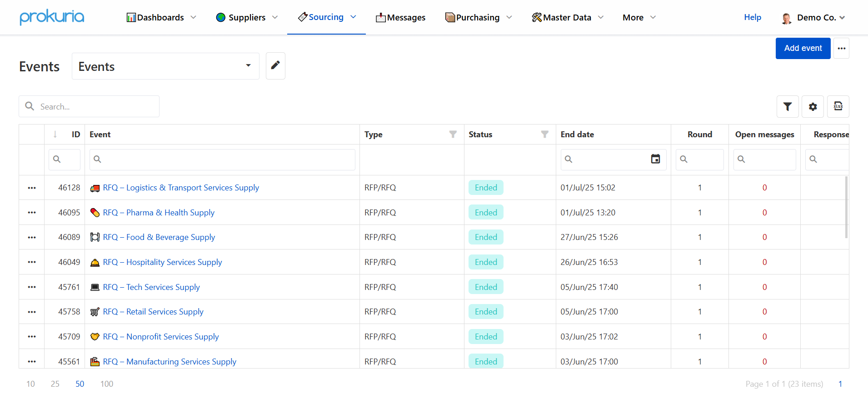Viewport: 868px width, 419px height.
Task: Open row actions for event 46128
Action: click(x=32, y=188)
